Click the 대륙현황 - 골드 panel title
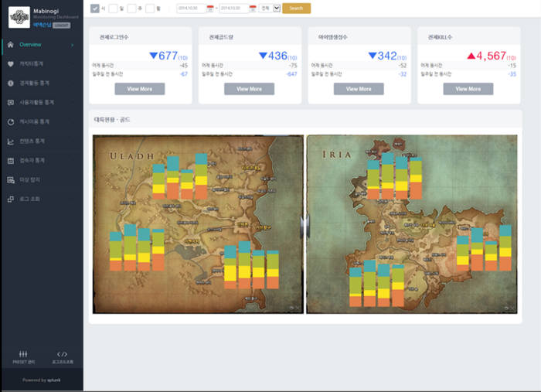This screenshot has width=541, height=392. pos(112,120)
